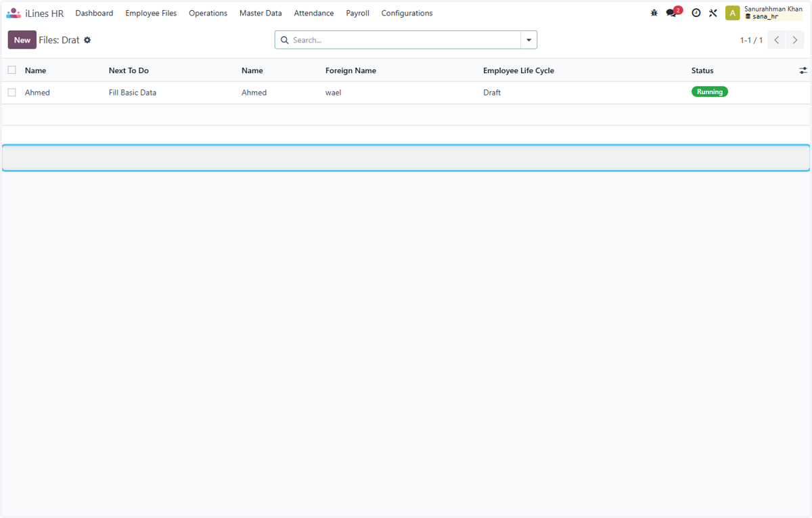
Task: Open the activities clock icon
Action: (x=696, y=13)
